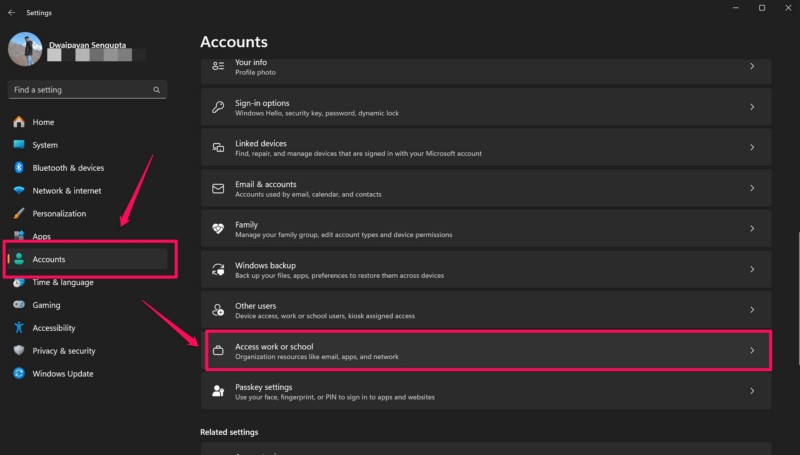
Task: Open Network & internet wifi icon
Action: [19, 191]
